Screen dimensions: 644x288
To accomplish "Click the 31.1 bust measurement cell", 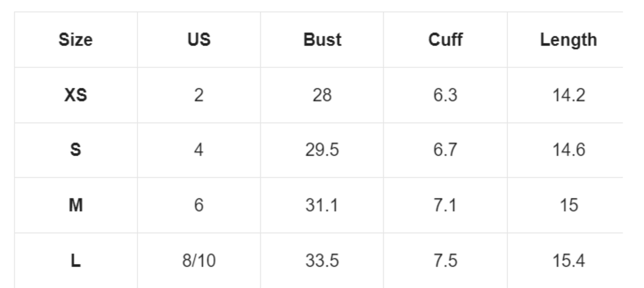I will click(x=322, y=205).
